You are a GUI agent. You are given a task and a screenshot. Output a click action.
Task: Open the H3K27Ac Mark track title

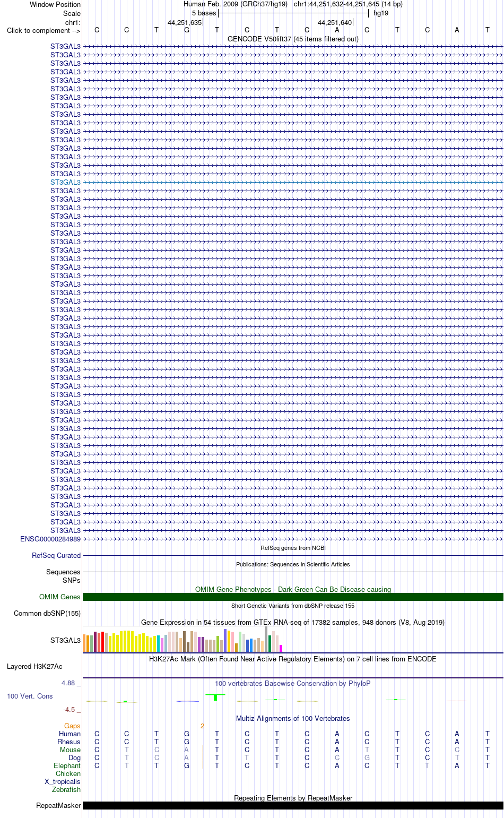[293, 659]
